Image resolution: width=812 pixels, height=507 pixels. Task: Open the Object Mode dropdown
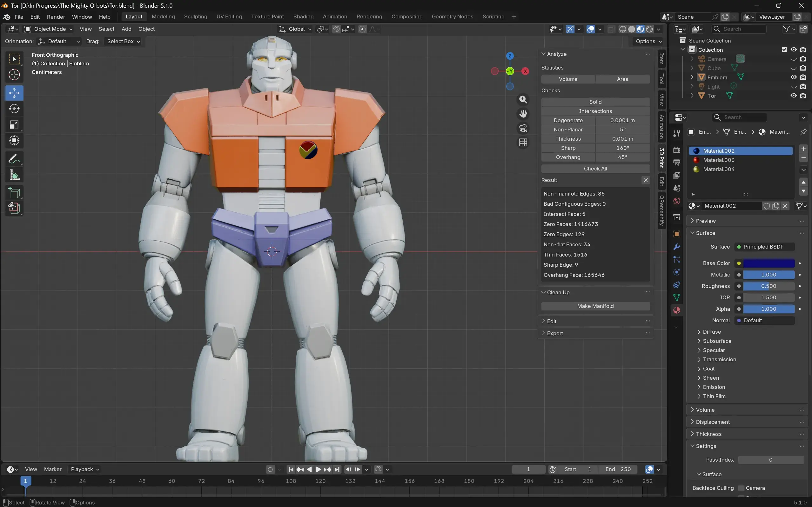pos(49,29)
